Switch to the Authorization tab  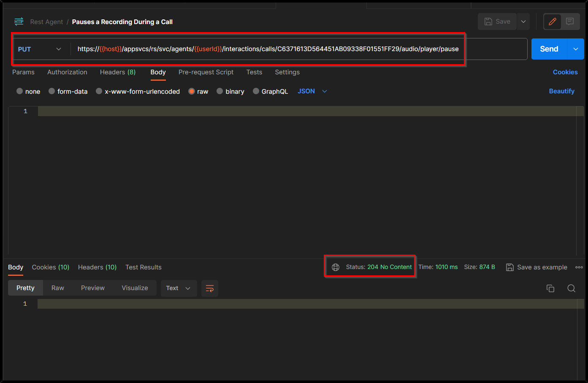[x=67, y=72]
